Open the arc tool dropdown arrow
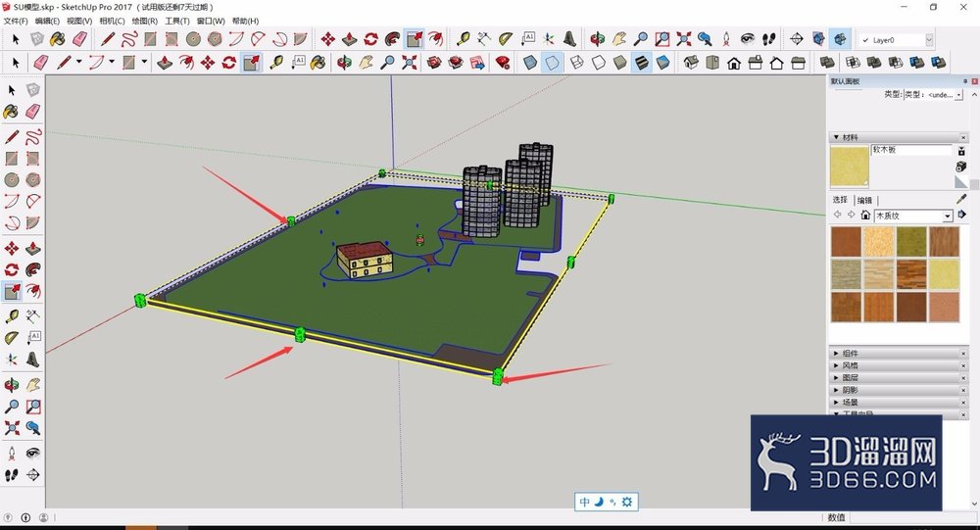Screen dimensions: 980x530 pos(112,62)
